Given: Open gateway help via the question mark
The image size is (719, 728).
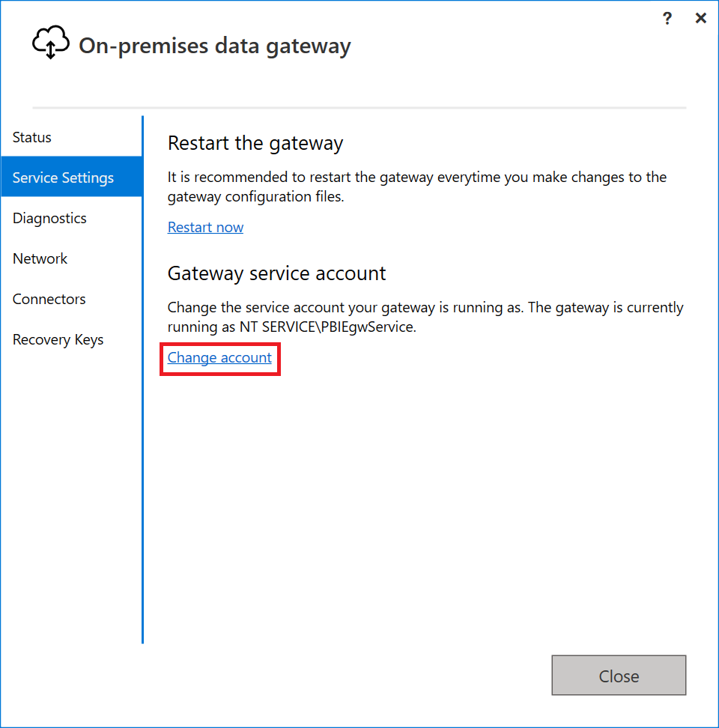Looking at the screenshot, I should (x=667, y=18).
